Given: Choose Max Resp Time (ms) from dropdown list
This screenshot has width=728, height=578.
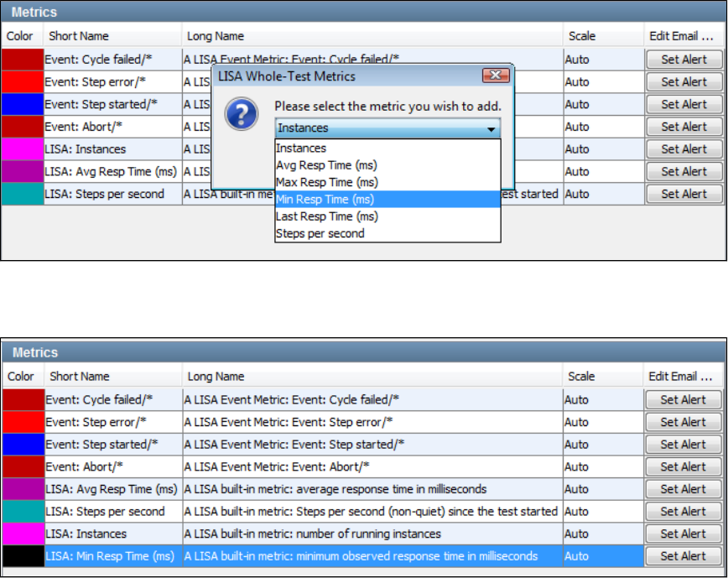Looking at the screenshot, I should pyautogui.click(x=387, y=182).
